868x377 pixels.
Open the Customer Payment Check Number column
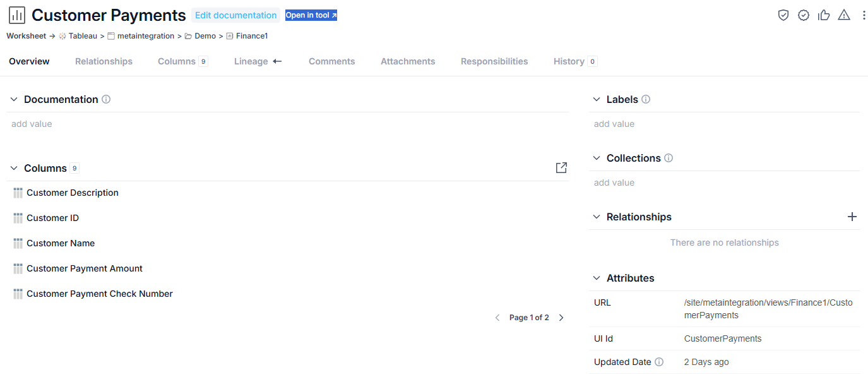pos(100,294)
